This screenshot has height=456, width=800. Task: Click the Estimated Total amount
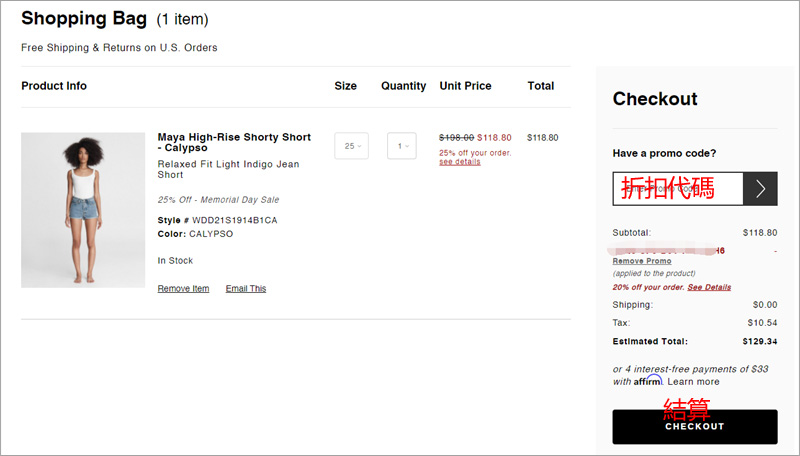click(760, 341)
